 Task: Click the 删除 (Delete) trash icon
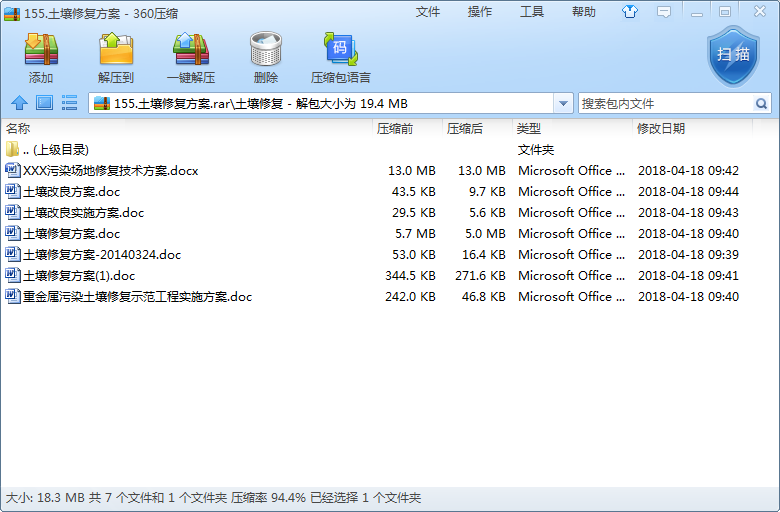coord(266,57)
